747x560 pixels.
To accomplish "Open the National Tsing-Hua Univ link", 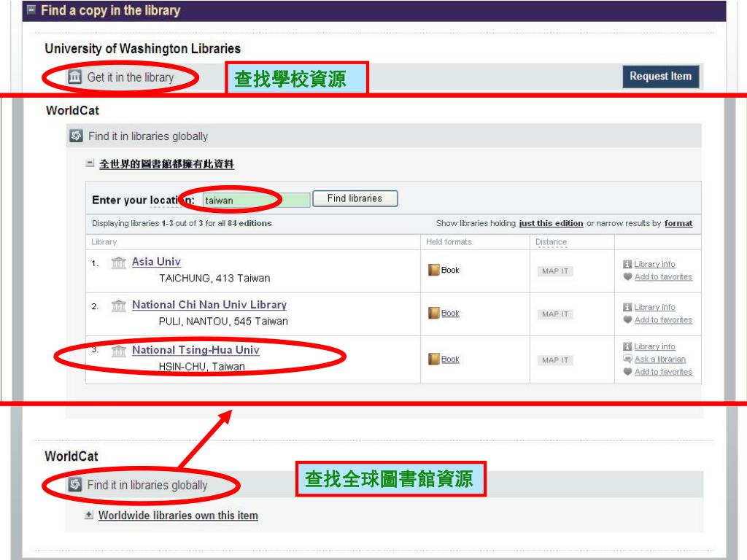I will 196,350.
